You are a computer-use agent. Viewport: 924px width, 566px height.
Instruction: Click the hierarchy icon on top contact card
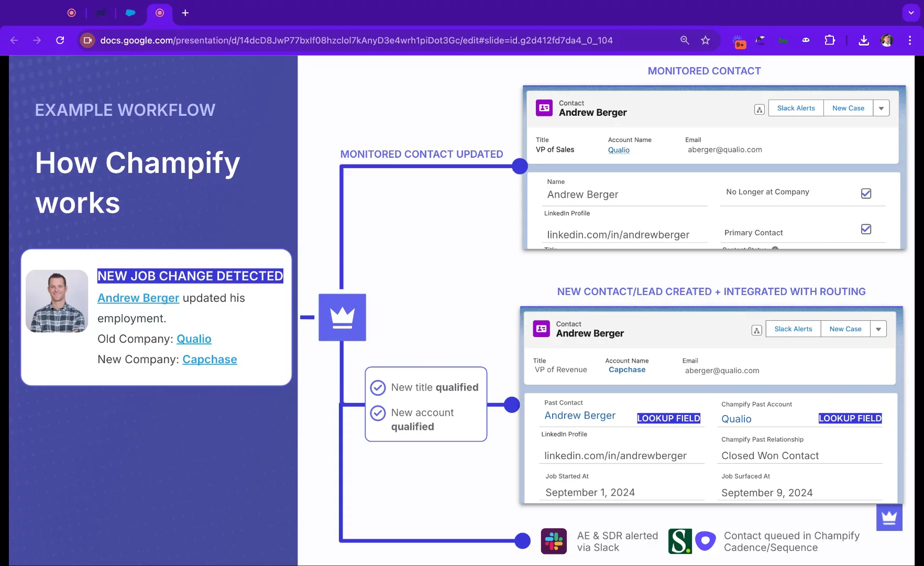[759, 109]
